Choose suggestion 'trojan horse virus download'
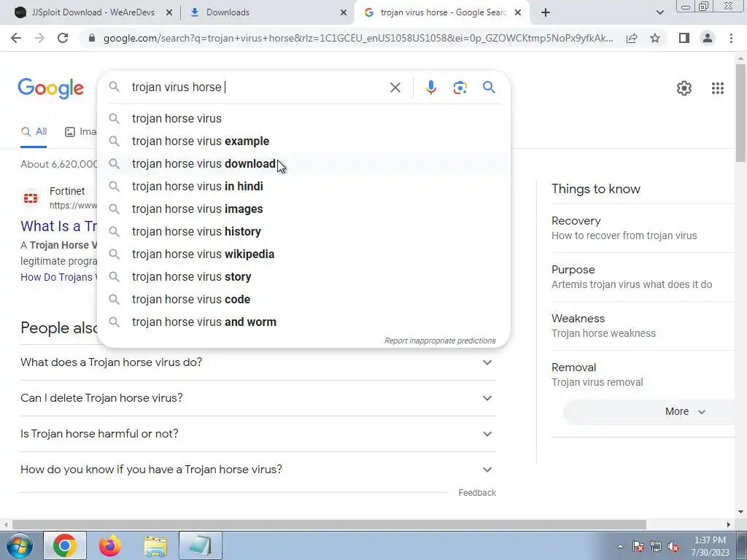 [x=303, y=164]
